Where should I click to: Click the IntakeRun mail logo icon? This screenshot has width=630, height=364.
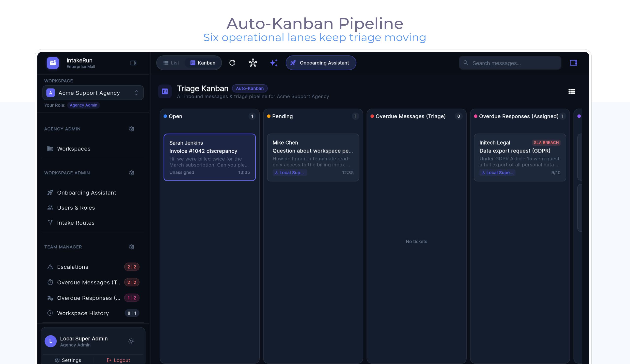[53, 63]
